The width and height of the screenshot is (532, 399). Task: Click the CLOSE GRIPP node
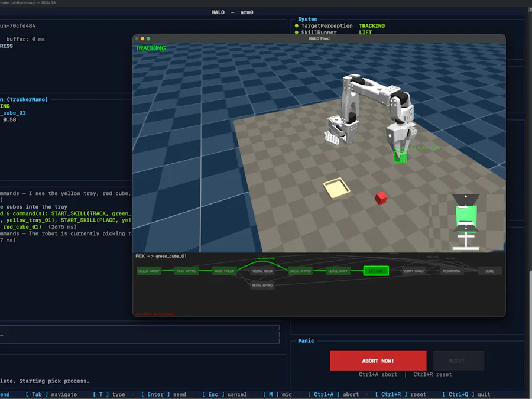[x=338, y=270]
